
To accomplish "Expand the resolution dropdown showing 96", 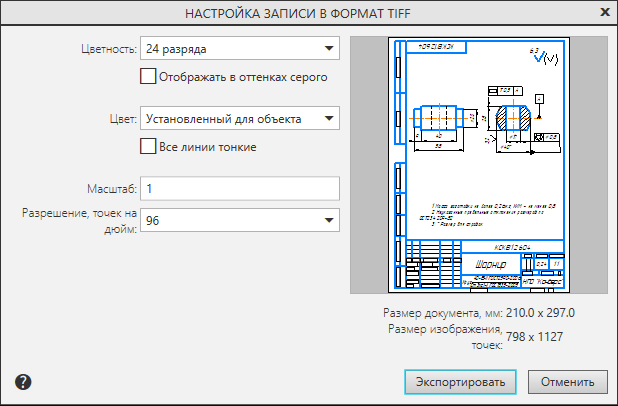I will click(328, 221).
